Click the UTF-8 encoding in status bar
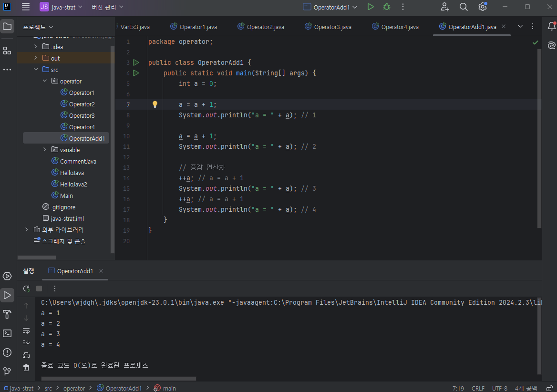 [x=499, y=388]
